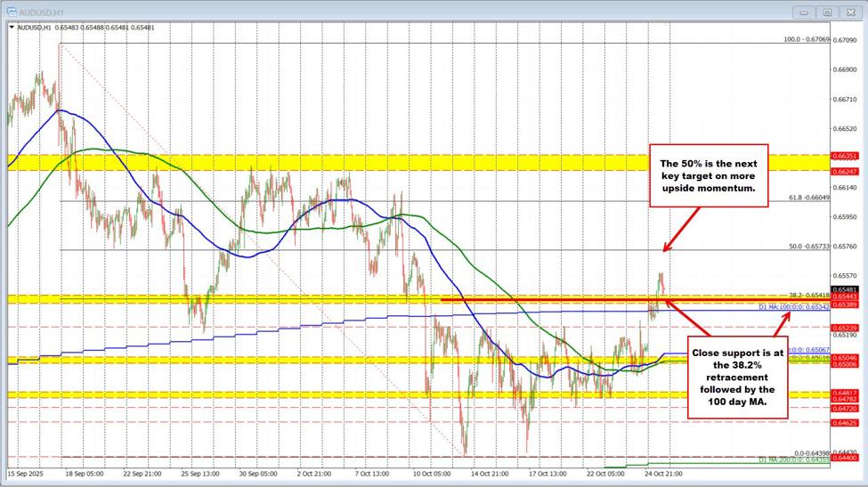Click the 24 Oct 21:00 time axis label
Screen dimensions: 868x487
tap(663, 475)
